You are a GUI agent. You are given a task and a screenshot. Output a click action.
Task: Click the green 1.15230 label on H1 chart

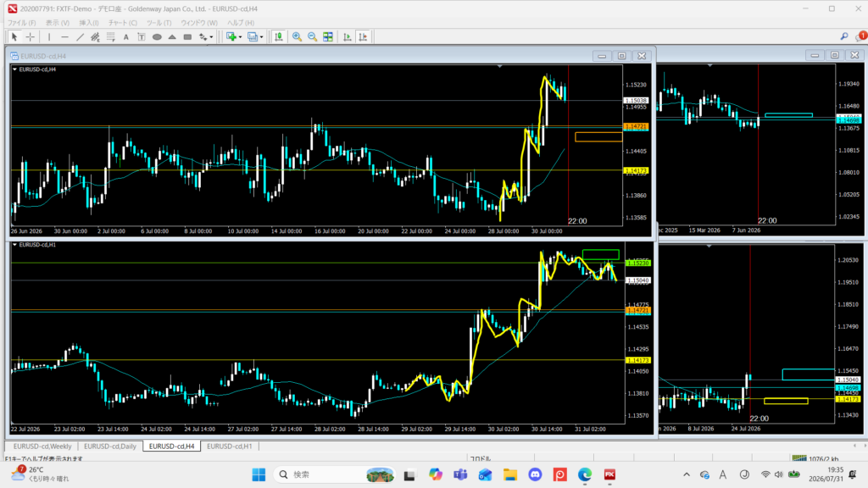pos(637,263)
